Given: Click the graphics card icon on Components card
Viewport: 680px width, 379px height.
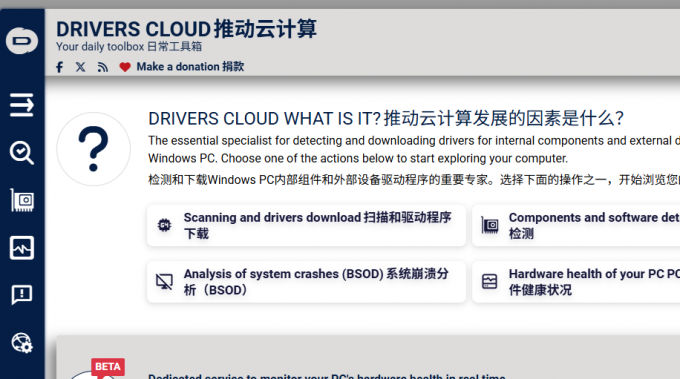Looking at the screenshot, I should tap(490, 225).
